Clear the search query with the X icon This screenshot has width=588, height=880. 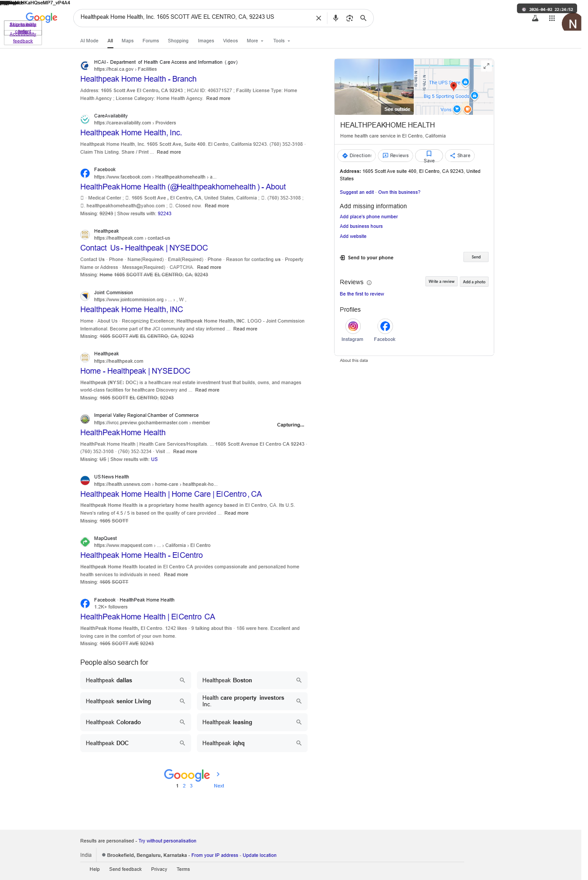point(318,18)
